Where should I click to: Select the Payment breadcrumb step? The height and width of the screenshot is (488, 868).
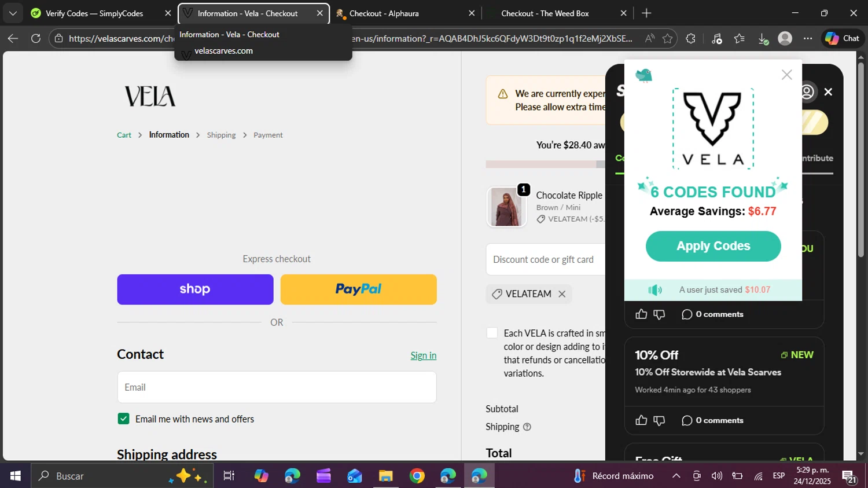[x=268, y=135]
